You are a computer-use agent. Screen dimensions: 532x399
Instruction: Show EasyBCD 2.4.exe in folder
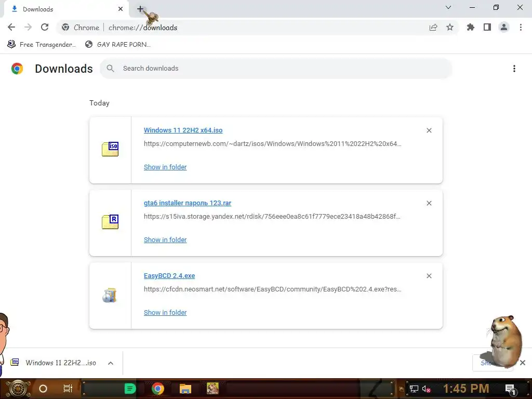(165, 312)
